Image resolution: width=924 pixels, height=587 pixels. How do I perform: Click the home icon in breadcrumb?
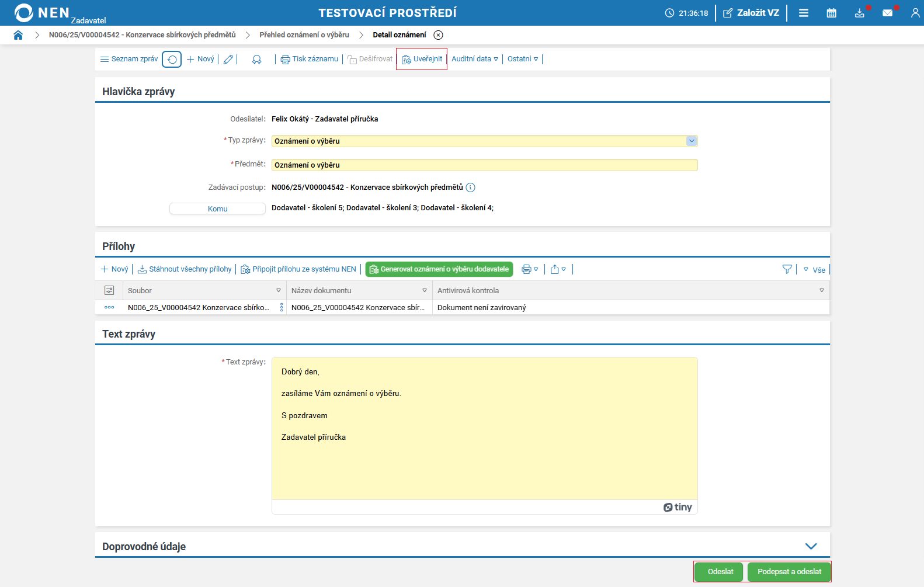18,35
